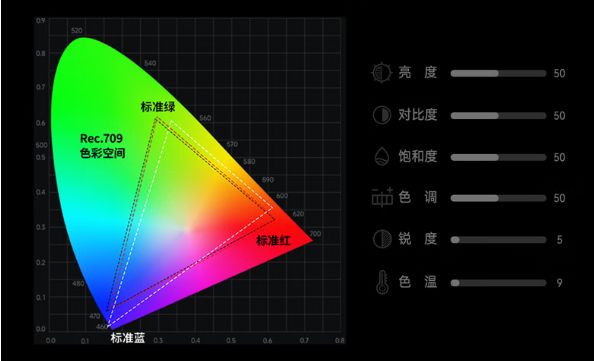594x361 pixels.
Task: Click the color temperature (色温) thermometer icon
Action: tap(382, 282)
